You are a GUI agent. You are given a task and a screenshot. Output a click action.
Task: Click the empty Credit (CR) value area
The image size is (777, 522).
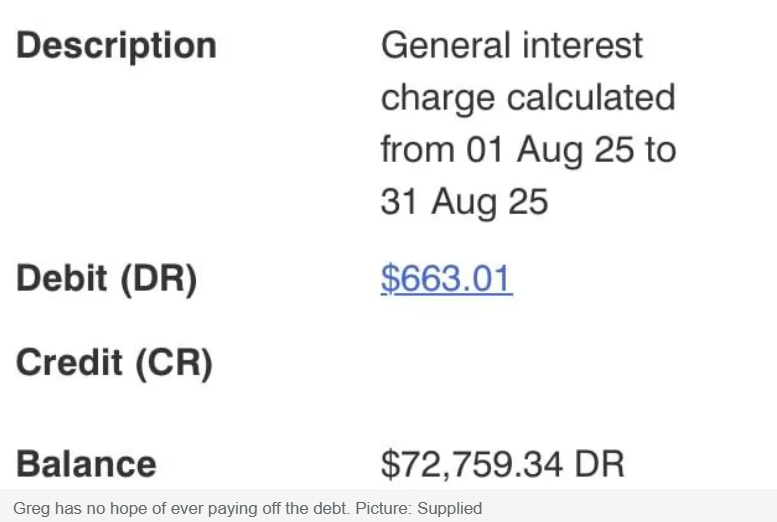[x=500, y=362]
